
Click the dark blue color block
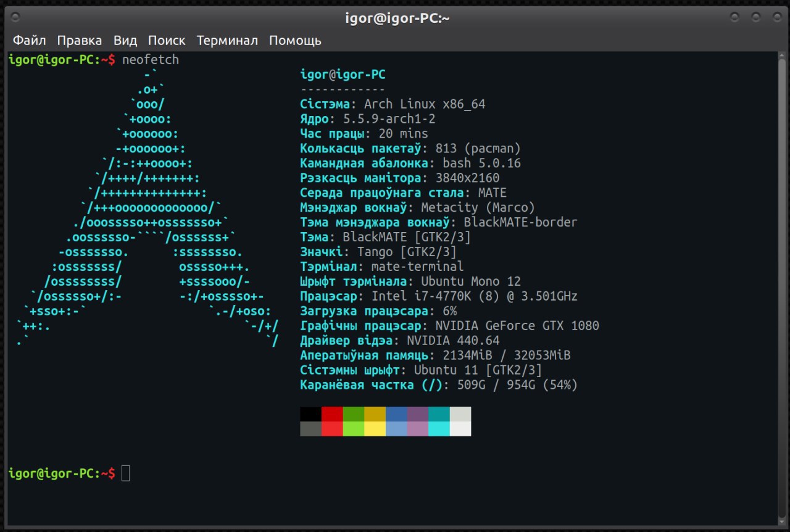396,414
